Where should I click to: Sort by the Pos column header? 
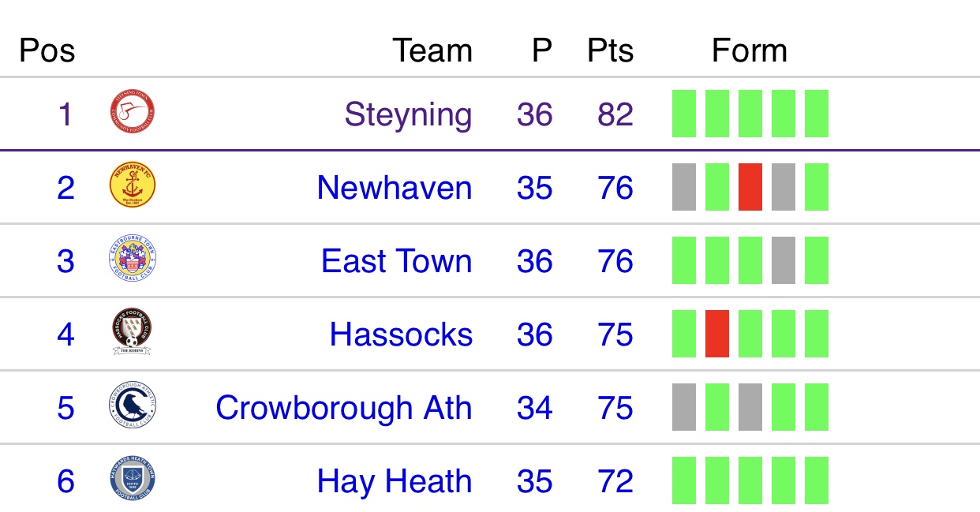click(47, 50)
